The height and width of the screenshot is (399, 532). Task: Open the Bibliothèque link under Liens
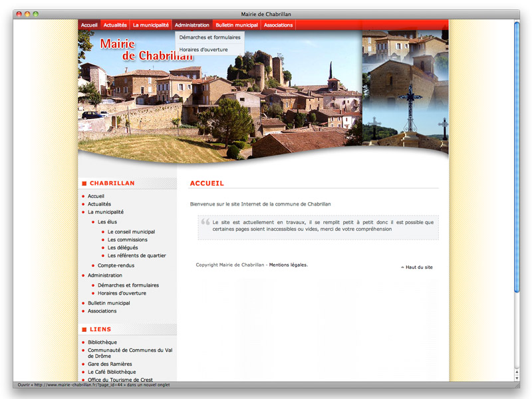(102, 342)
